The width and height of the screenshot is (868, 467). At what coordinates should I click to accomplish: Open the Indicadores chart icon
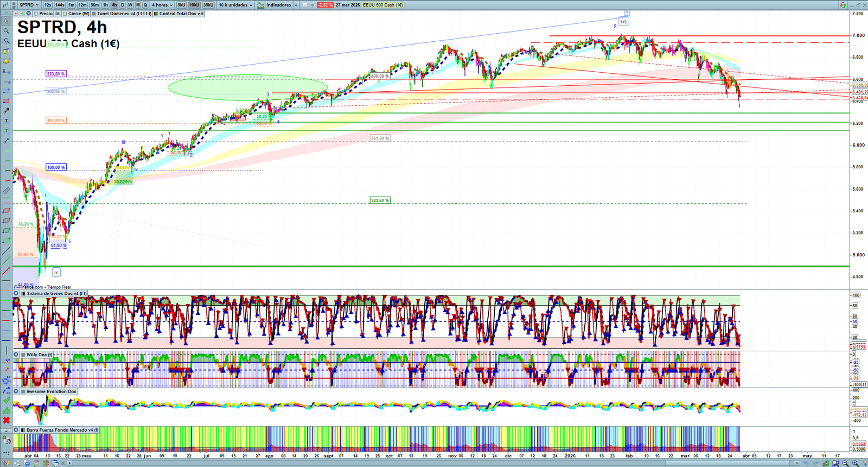pos(261,5)
